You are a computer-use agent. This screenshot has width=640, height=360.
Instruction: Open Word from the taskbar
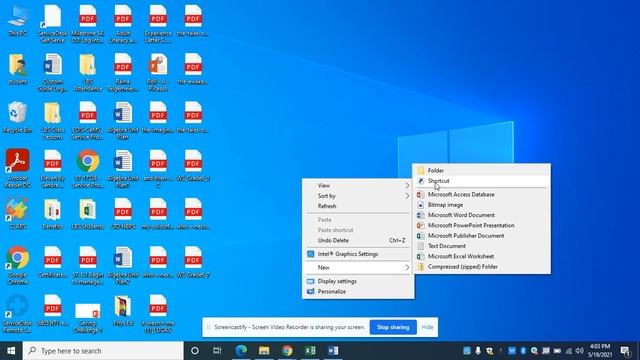[333, 351]
